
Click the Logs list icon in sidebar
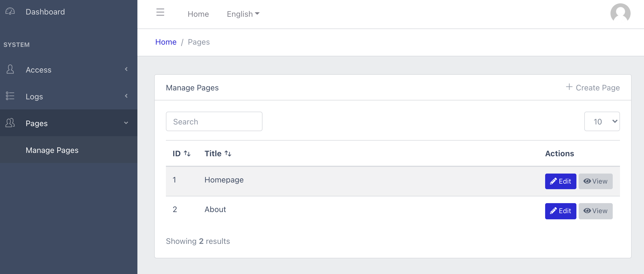10,96
